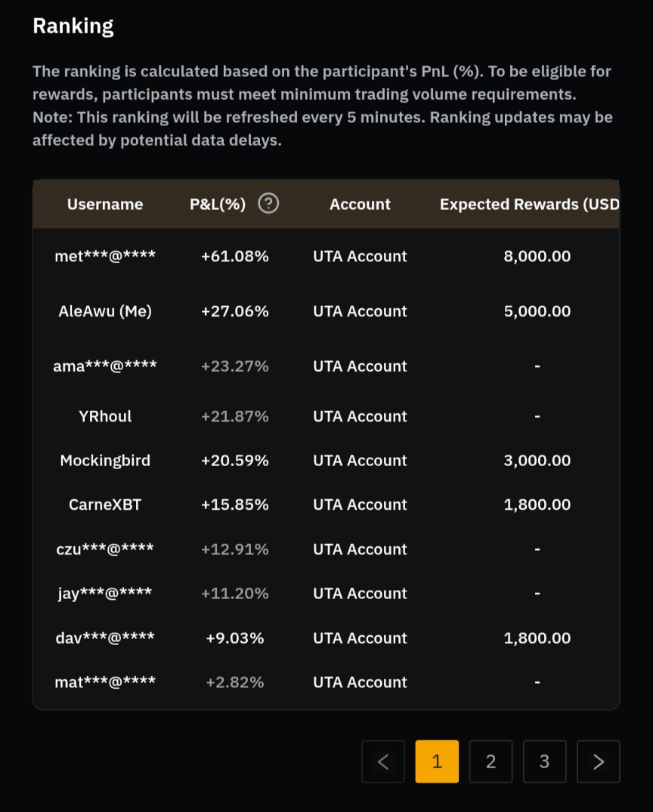Click the P&L help question mark icon
Viewport: 653px width, 812px height.
tap(268, 204)
